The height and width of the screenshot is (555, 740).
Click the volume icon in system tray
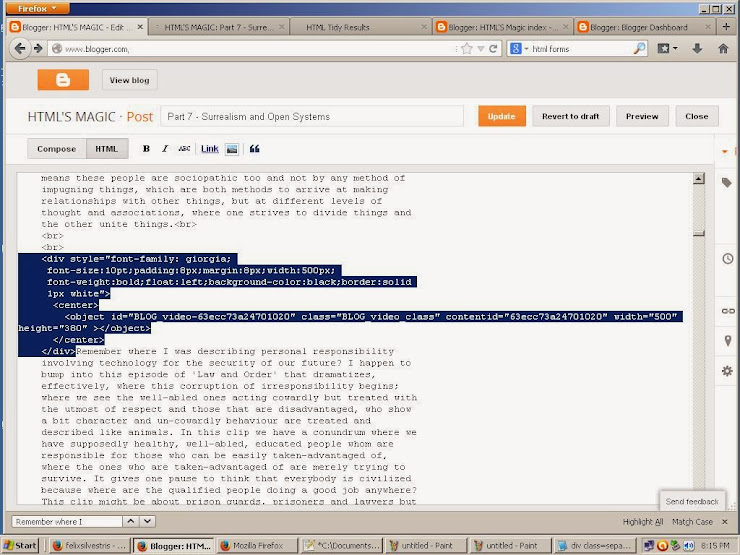point(689,546)
